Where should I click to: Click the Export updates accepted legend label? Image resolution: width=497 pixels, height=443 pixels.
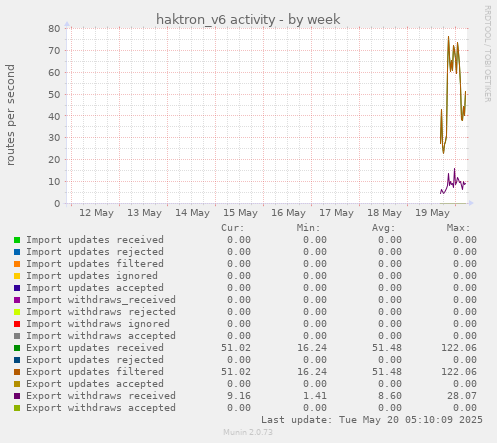tap(95, 384)
